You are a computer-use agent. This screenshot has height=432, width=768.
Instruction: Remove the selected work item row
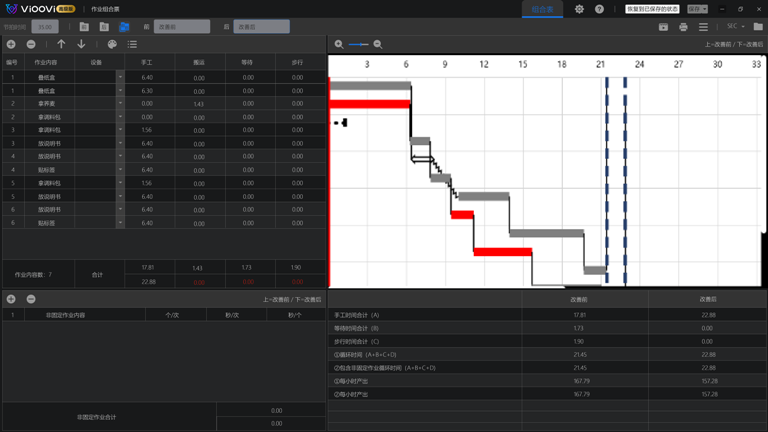click(x=31, y=45)
